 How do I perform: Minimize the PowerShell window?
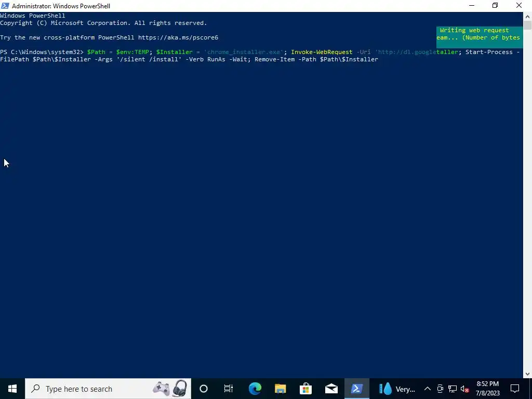(472, 6)
